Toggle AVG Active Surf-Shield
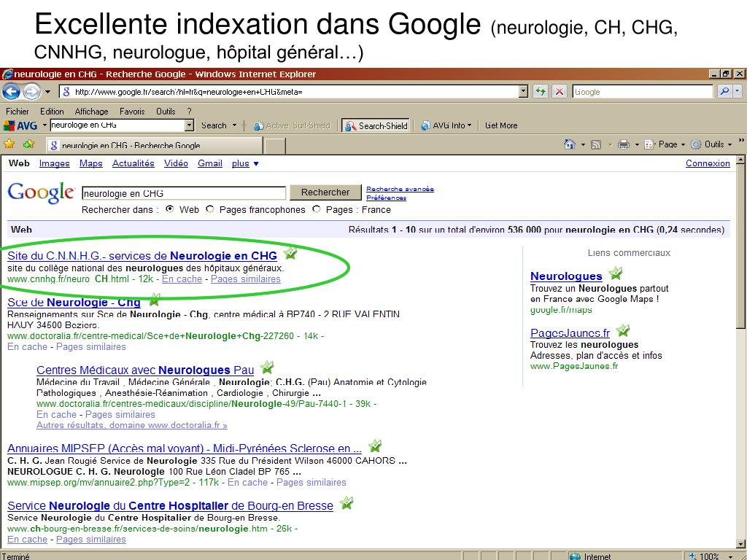This screenshot has width=747, height=560. pos(292,125)
